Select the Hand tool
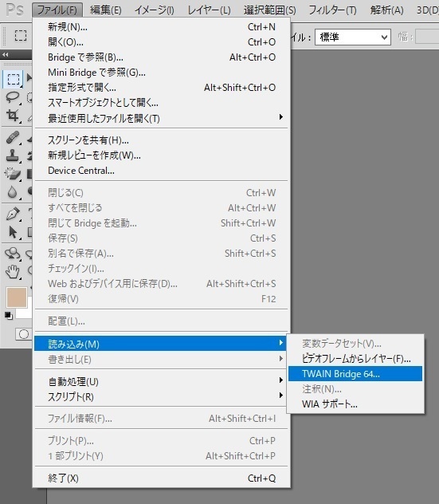439x504 pixels. 13,272
